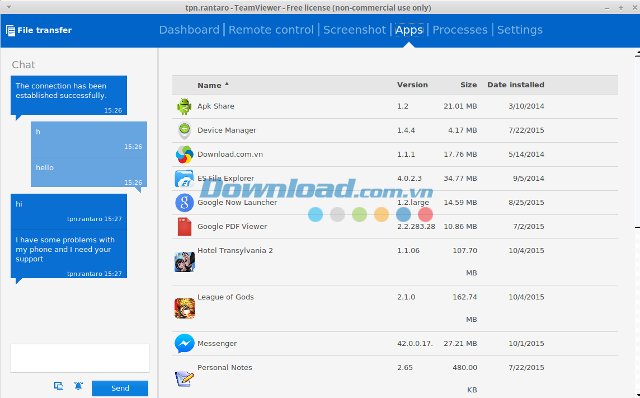Click the 27.21 MB Messenger size
Image resolution: width=640 pixels, height=398 pixels.
tap(460, 344)
